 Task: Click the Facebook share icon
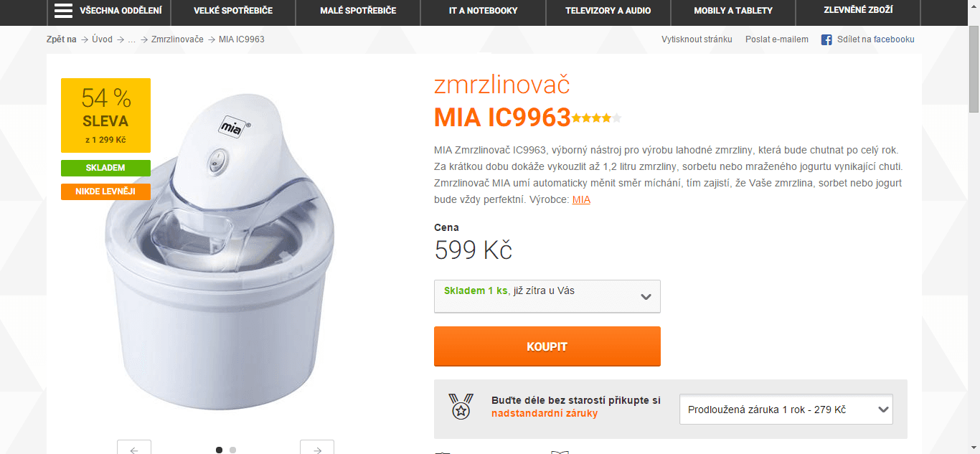pyautogui.click(x=826, y=39)
